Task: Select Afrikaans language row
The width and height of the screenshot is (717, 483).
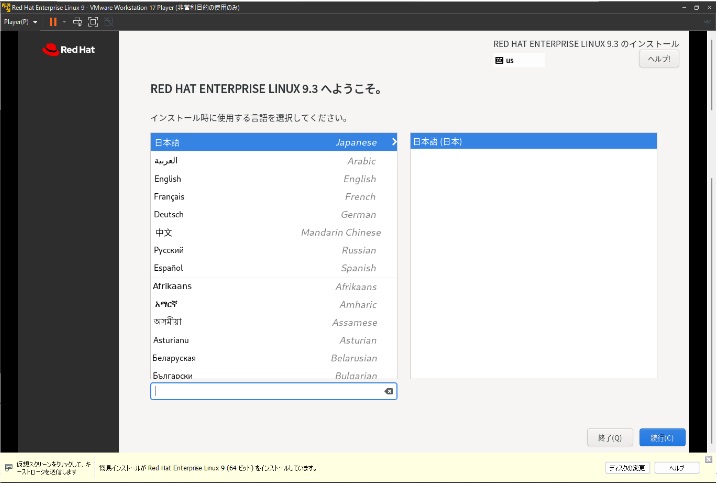Action: pyautogui.click(x=273, y=286)
